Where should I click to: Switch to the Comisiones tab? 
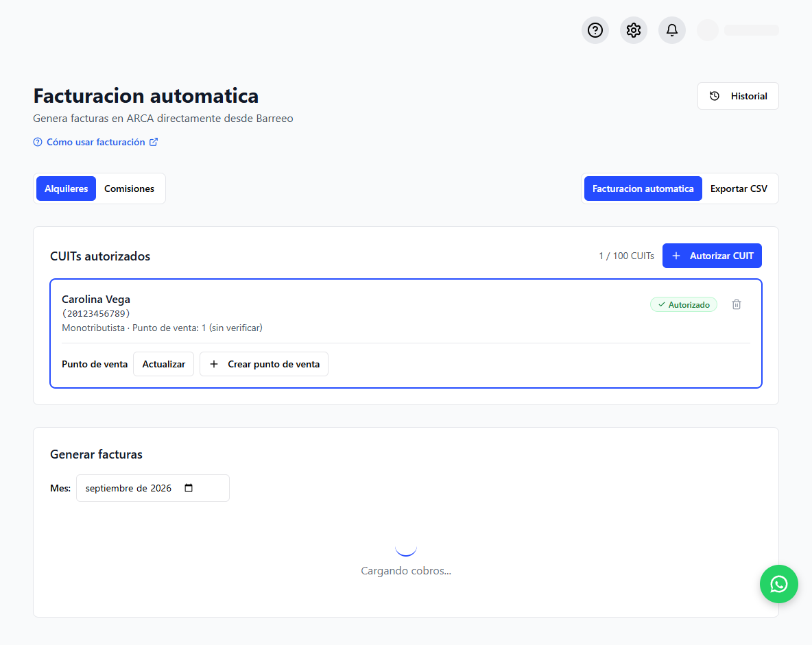(129, 188)
